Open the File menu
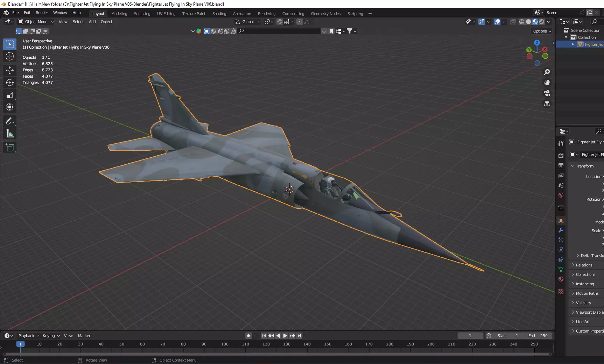 15,13
